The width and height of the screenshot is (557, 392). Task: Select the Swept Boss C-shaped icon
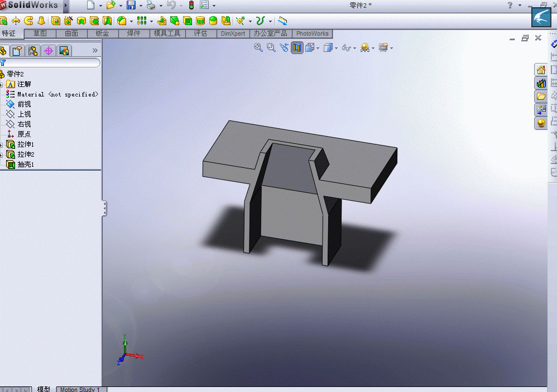click(29, 21)
